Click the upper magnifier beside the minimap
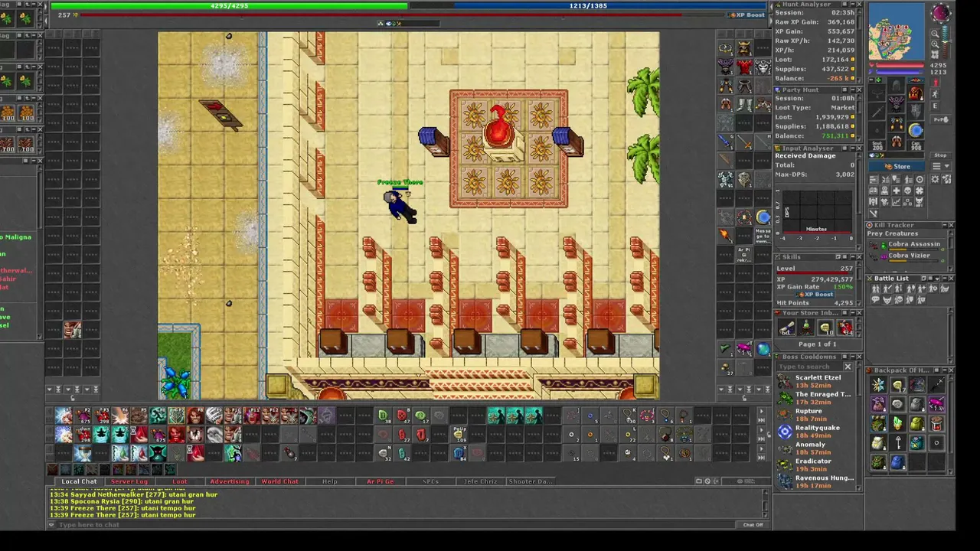This screenshot has width=980, height=551. (x=935, y=34)
